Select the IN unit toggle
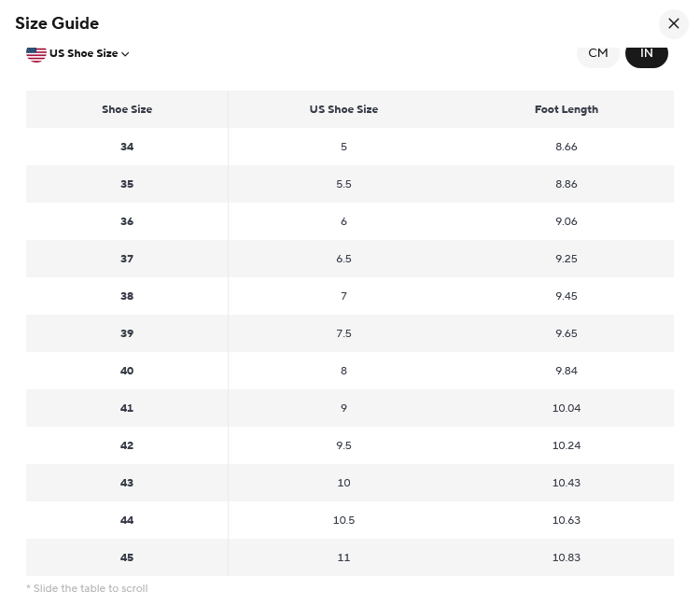Viewport: 700px width, 606px height. [647, 54]
